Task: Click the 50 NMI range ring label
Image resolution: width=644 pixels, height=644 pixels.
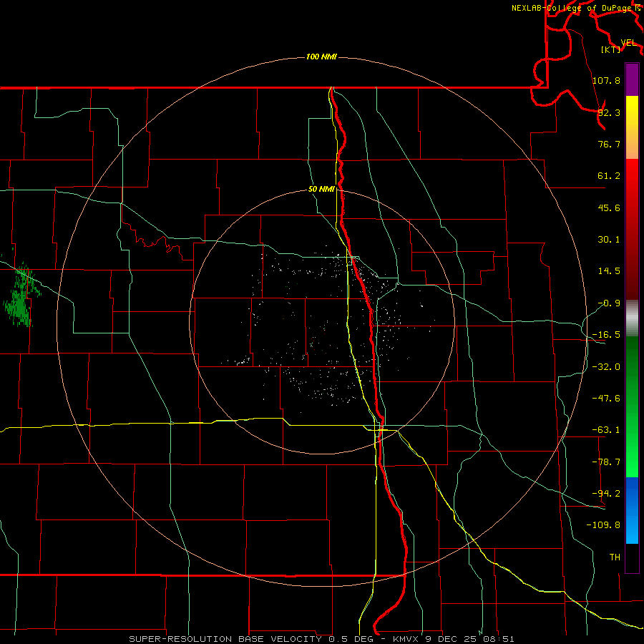Action: pos(321,189)
